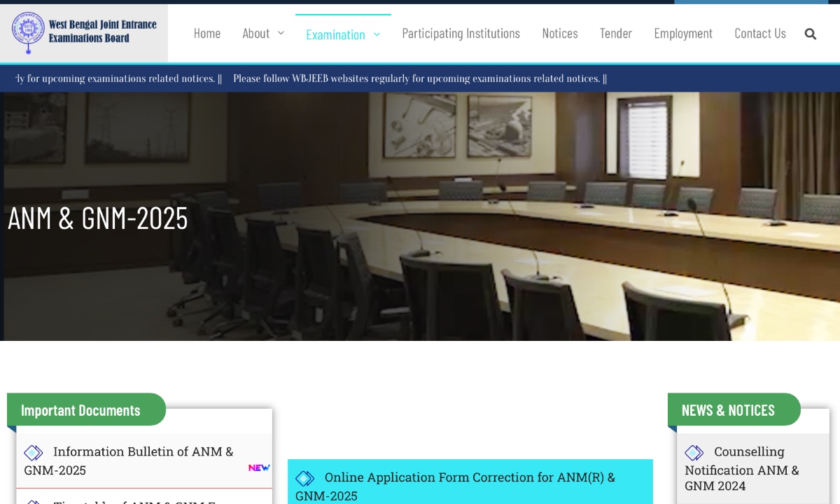Open the Tender page
The image size is (840, 504).
click(x=616, y=33)
